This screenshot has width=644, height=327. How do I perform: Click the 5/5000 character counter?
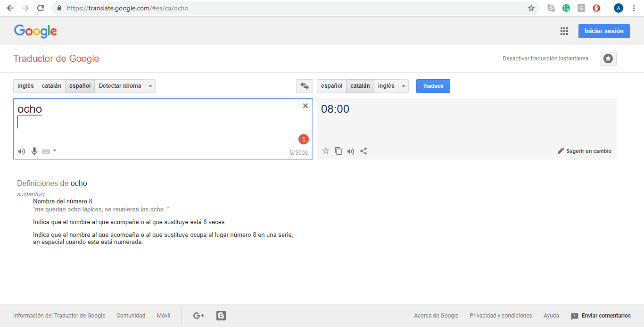(299, 153)
